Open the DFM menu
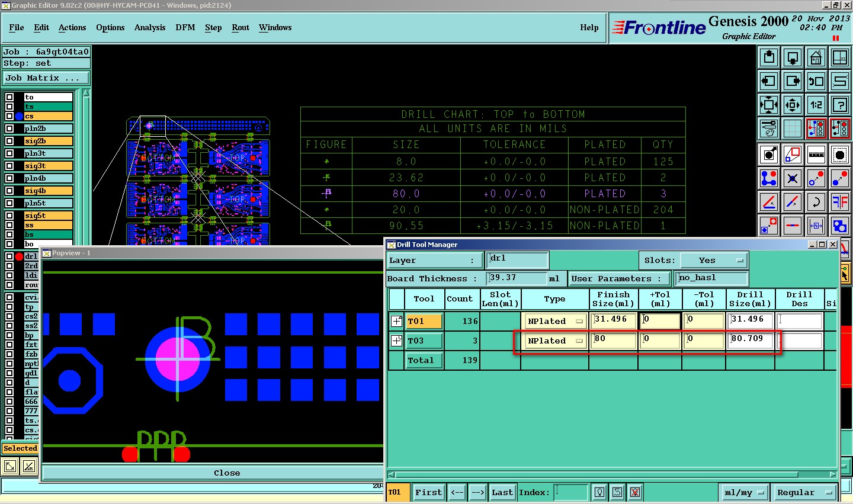The image size is (853, 504). pyautogui.click(x=185, y=28)
